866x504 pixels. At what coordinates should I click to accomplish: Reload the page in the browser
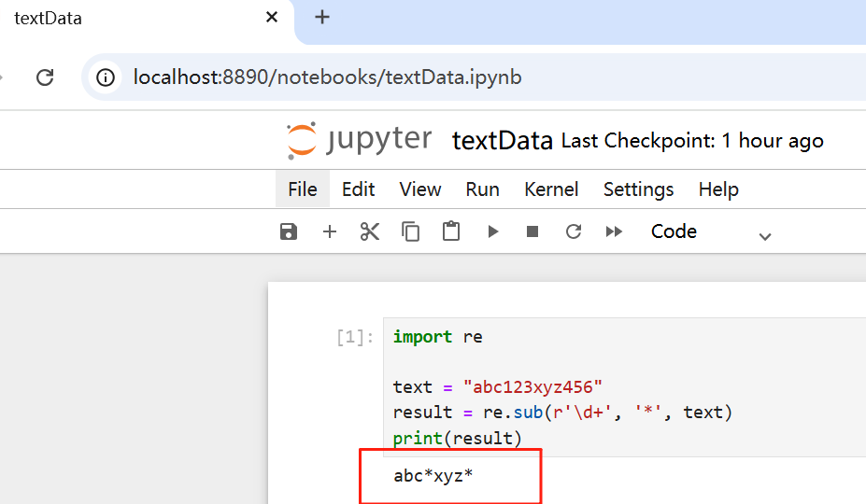45,77
